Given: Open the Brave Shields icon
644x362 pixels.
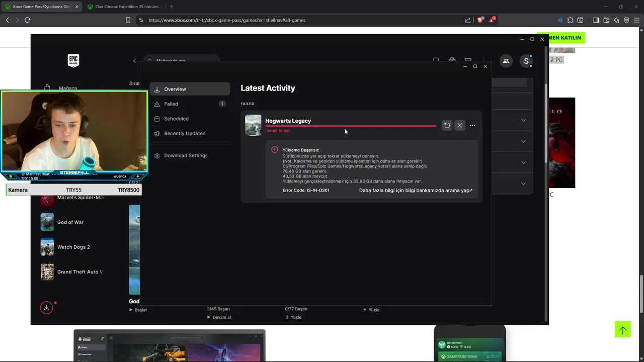Looking at the screenshot, I should 480,20.
